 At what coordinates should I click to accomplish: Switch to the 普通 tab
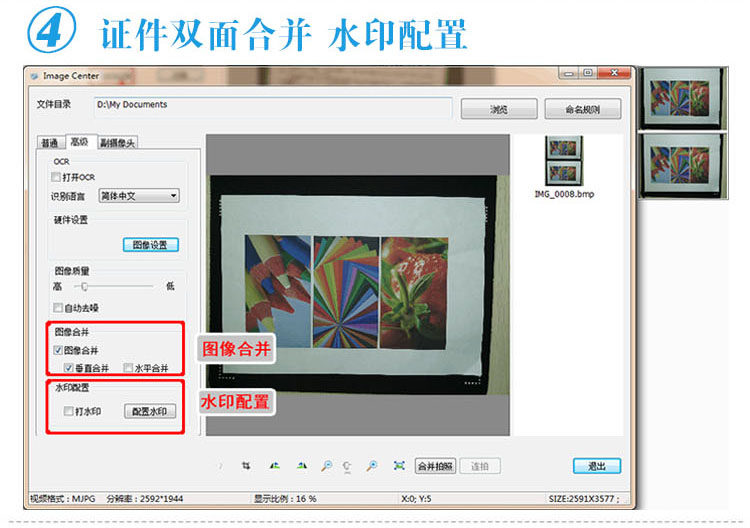click(x=50, y=143)
